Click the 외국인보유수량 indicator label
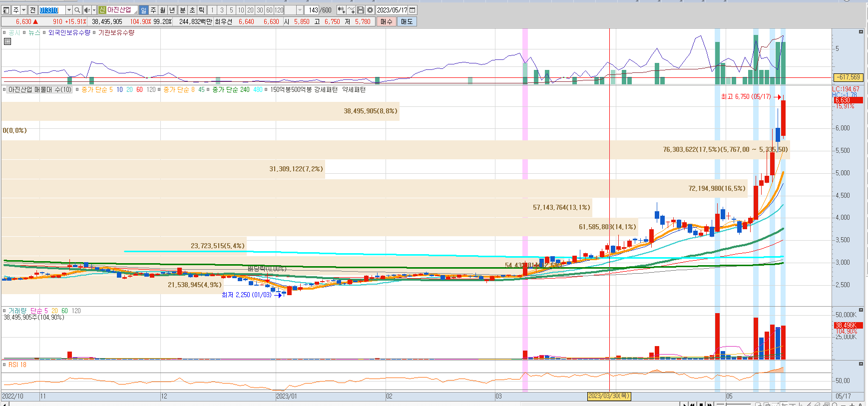The width and height of the screenshot is (868, 406). [69, 32]
